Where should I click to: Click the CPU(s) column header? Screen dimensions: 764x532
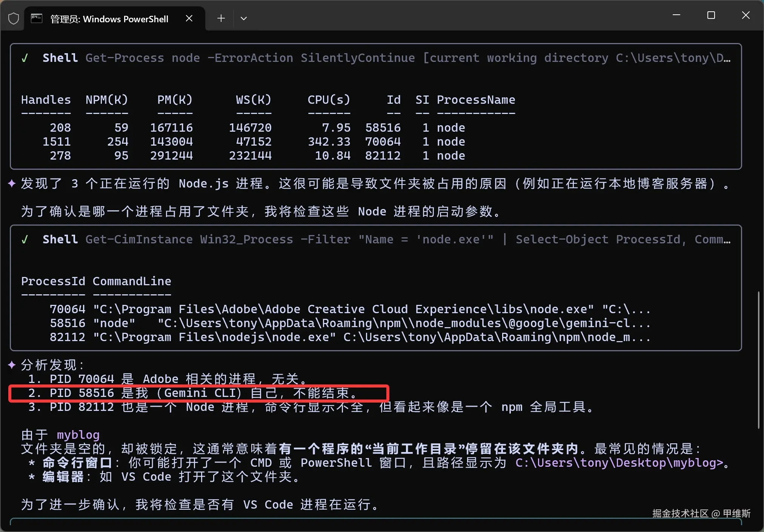(328, 100)
